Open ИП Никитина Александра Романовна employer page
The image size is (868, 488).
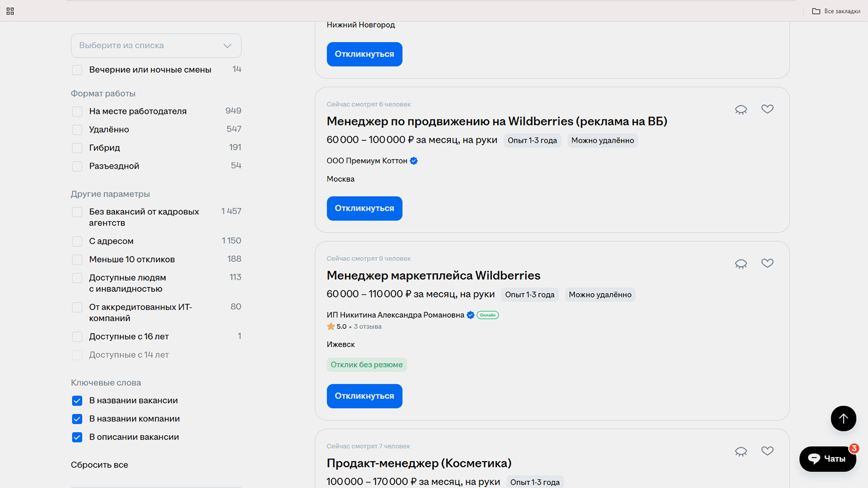coord(395,315)
